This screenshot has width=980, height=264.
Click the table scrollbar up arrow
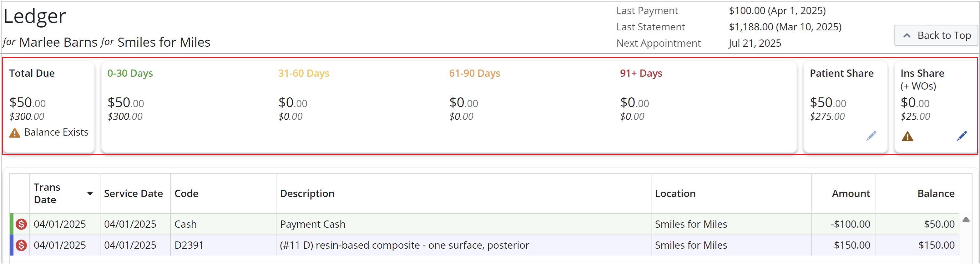coord(966,220)
